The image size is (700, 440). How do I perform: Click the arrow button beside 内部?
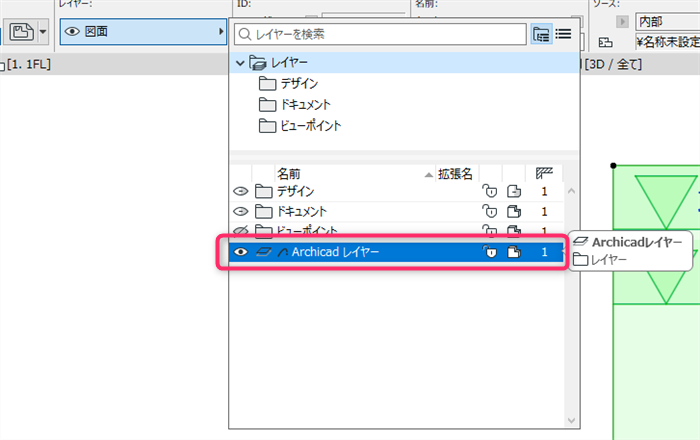pos(622,21)
